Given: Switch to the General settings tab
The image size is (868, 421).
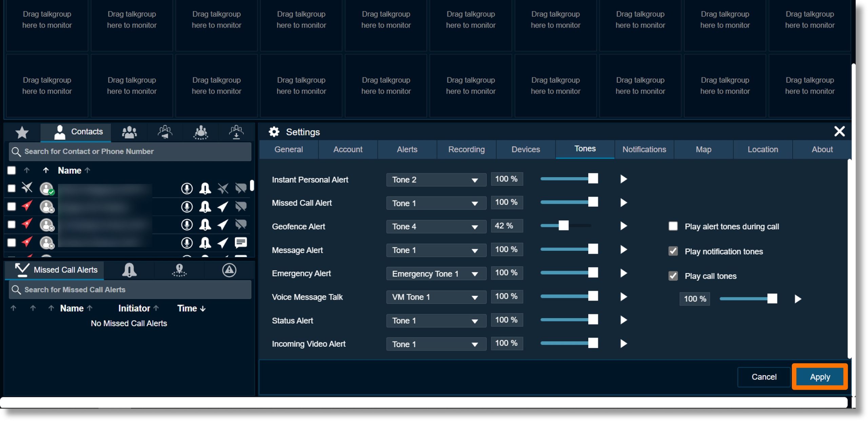Looking at the screenshot, I should coord(289,150).
